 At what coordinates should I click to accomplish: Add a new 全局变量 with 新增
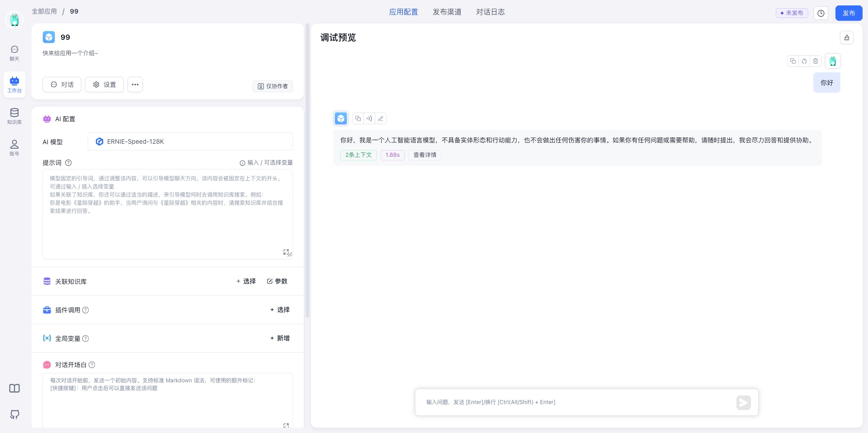280,338
